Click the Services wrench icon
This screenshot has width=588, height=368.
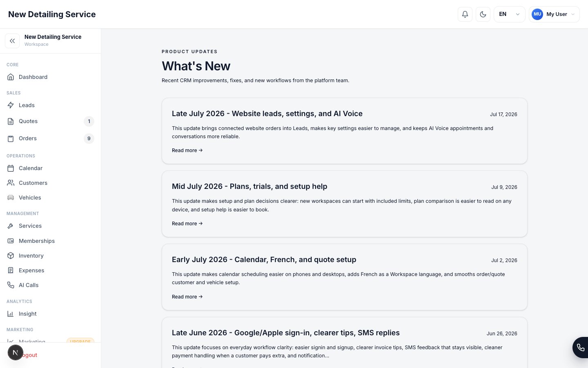click(11, 226)
